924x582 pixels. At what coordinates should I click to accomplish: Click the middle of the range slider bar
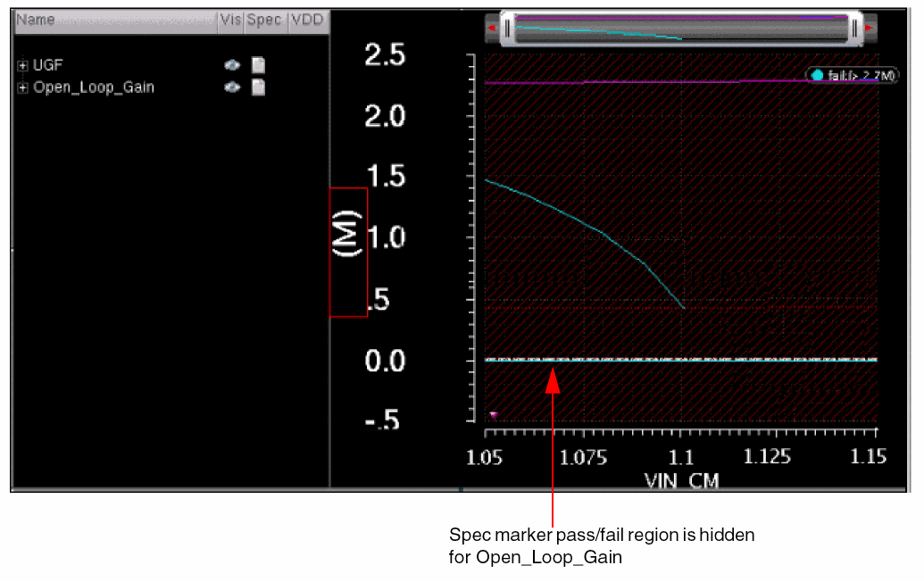point(680,29)
